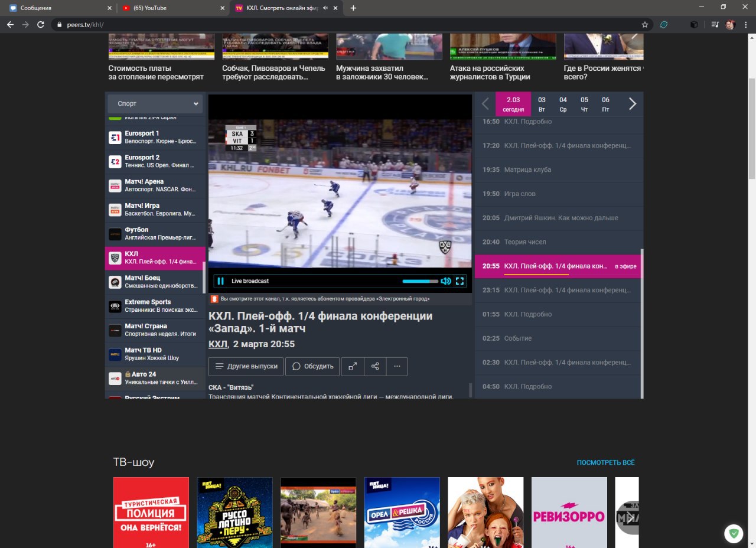Open the Спорт category dropdown
The width and height of the screenshot is (756, 548).
point(155,103)
